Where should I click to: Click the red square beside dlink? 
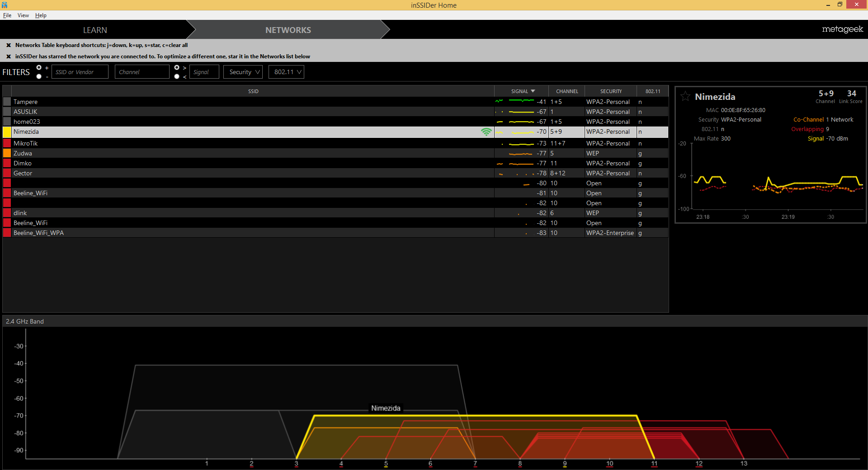pos(7,213)
